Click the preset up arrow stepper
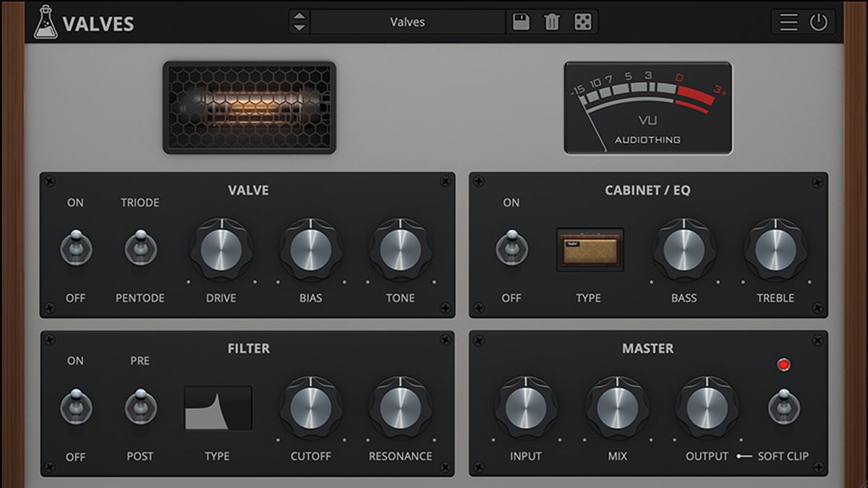 click(x=299, y=17)
